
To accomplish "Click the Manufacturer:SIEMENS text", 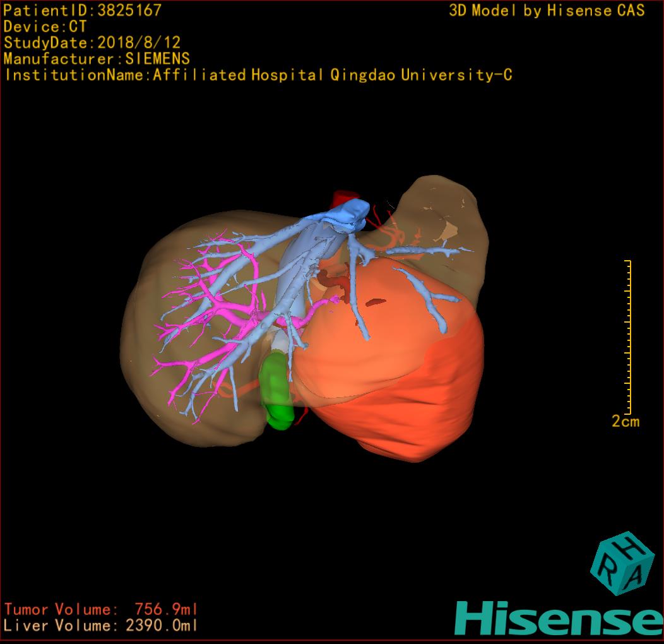I will click(97, 59).
